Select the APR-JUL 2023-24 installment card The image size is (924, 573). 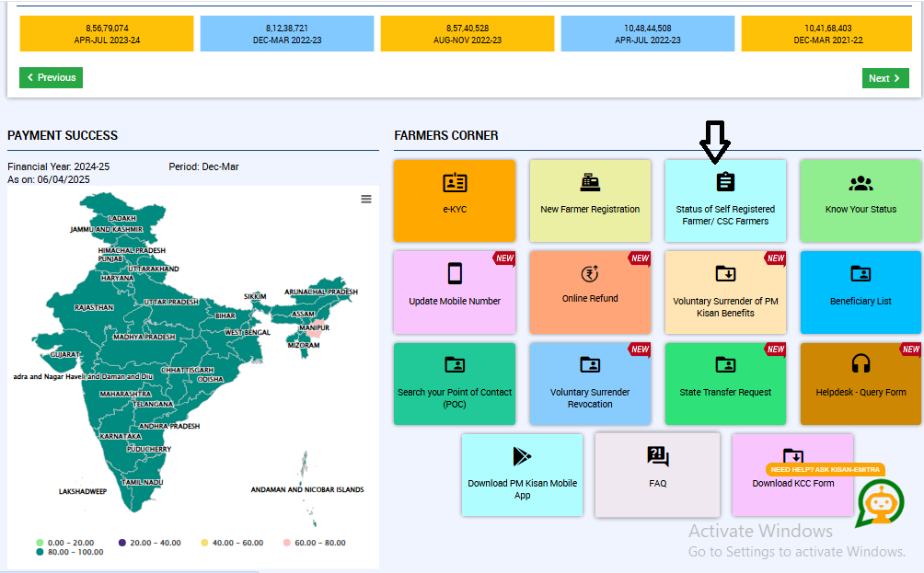107,33
